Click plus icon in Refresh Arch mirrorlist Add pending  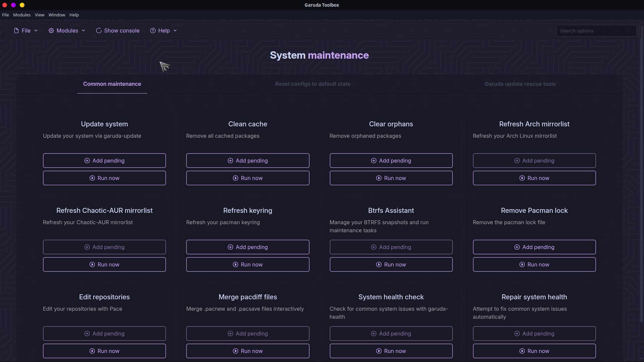tap(517, 161)
